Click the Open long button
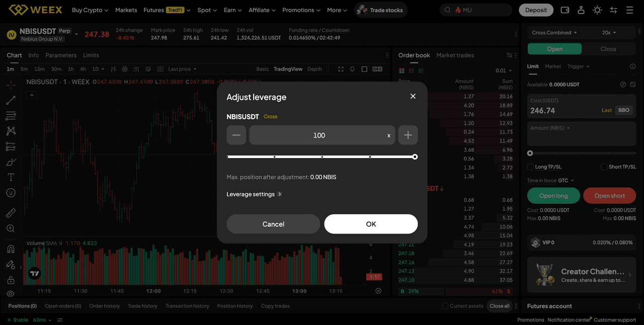Screen dimensions: 644x325 click(553, 196)
